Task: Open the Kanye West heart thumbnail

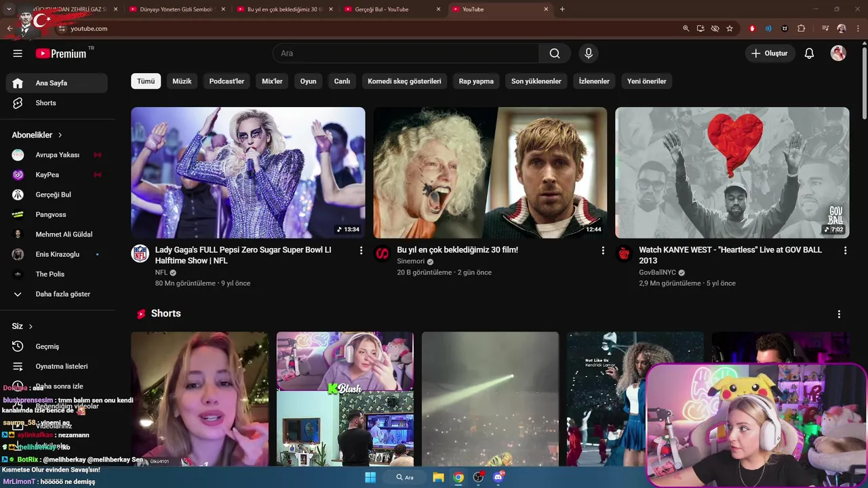Action: 732,173
